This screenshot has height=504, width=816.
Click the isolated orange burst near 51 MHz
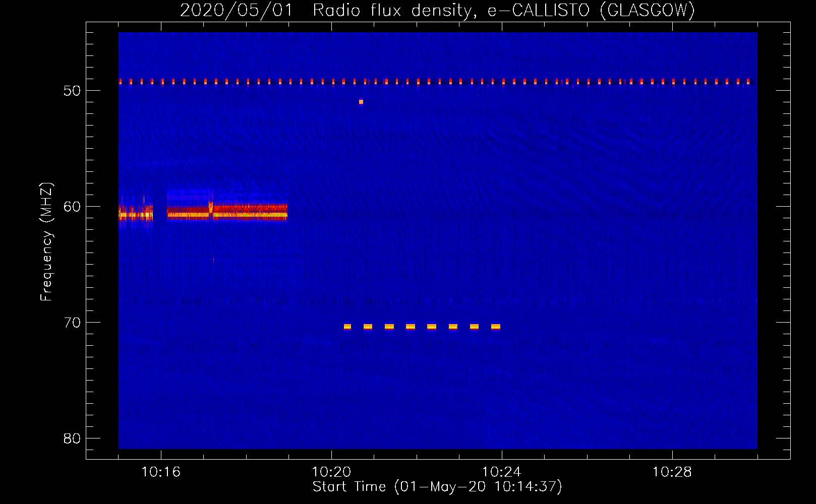[361, 102]
